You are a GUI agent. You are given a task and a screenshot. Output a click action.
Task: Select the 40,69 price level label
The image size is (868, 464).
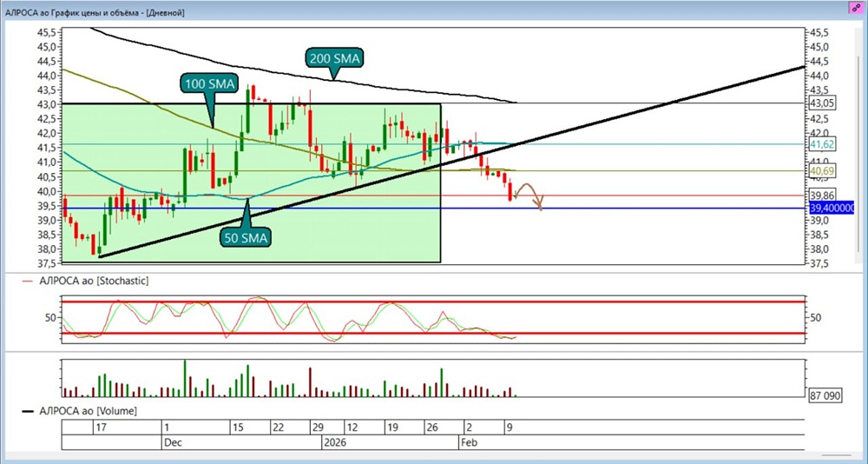coord(822,172)
